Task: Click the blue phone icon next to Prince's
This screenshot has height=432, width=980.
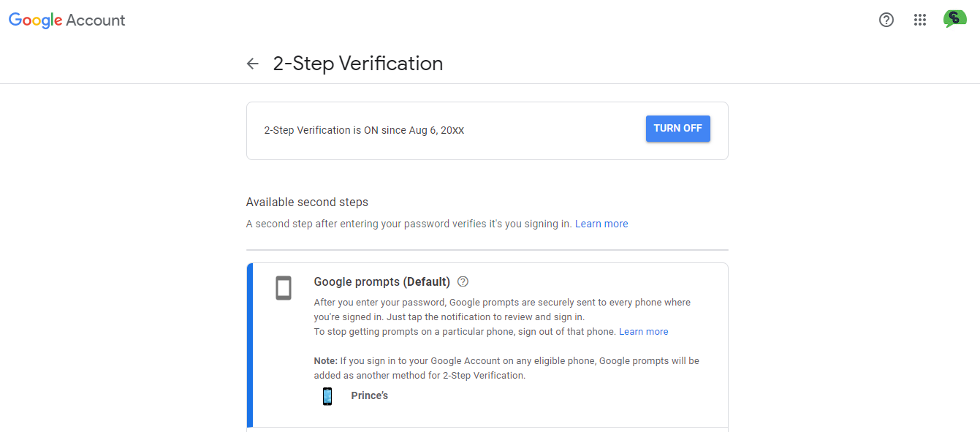Action: (x=327, y=396)
